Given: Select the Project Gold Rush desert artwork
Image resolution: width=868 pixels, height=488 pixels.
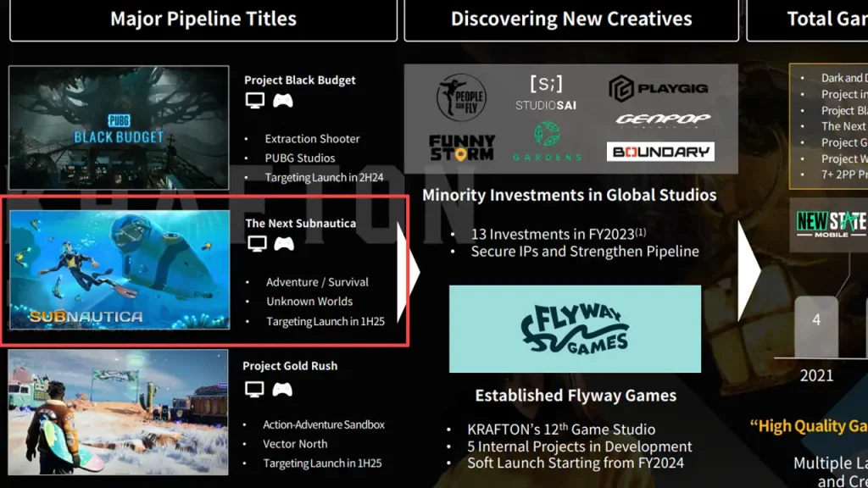Looking at the screenshot, I should (x=118, y=411).
